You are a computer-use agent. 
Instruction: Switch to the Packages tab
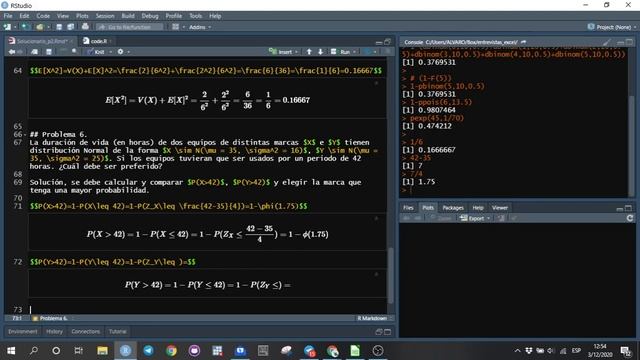pyautogui.click(x=453, y=208)
